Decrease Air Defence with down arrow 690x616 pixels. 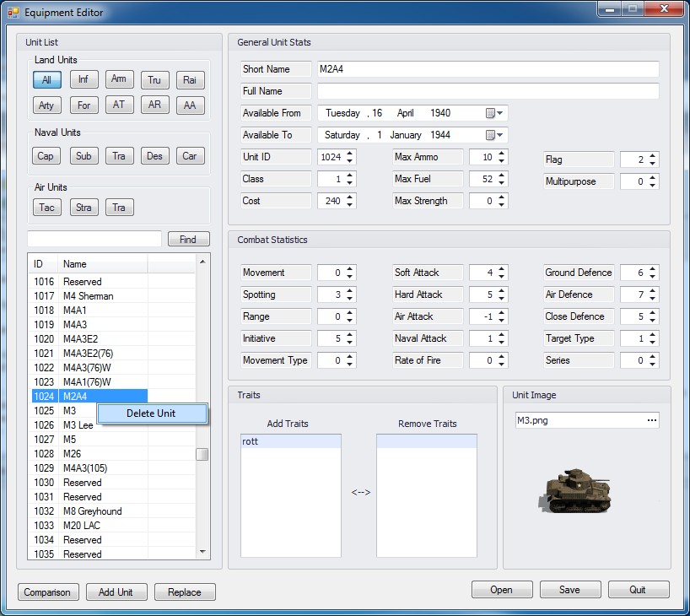[x=653, y=299]
